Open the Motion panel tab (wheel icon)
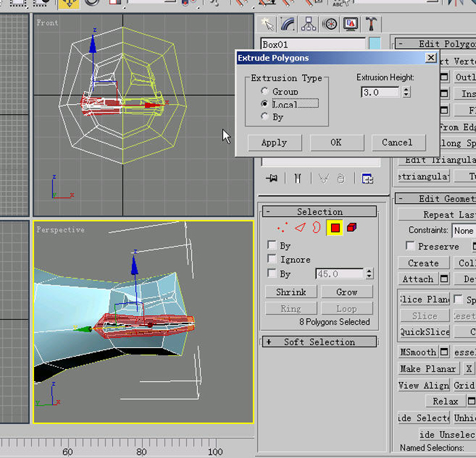The width and height of the screenshot is (476, 458). click(x=330, y=24)
